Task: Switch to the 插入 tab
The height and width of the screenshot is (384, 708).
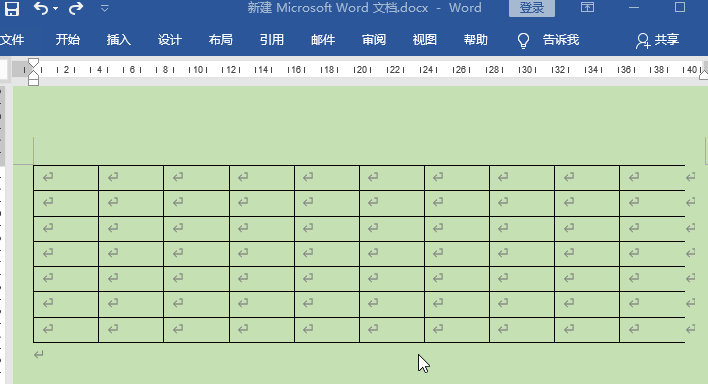Action: 119,40
